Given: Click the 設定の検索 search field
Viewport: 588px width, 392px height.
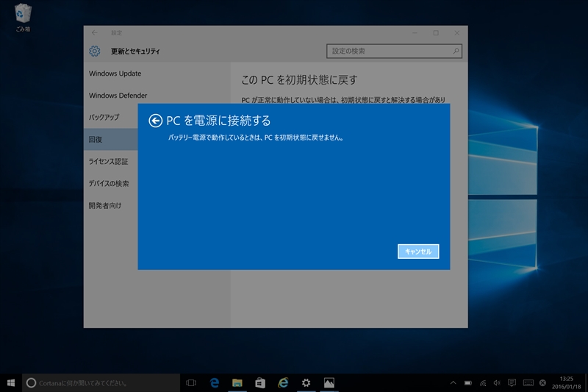Looking at the screenshot, I should pyautogui.click(x=394, y=51).
